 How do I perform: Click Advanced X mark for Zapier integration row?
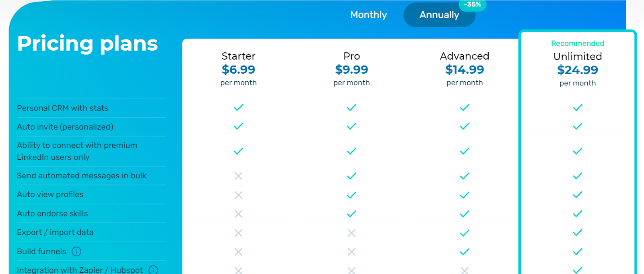coord(465,270)
